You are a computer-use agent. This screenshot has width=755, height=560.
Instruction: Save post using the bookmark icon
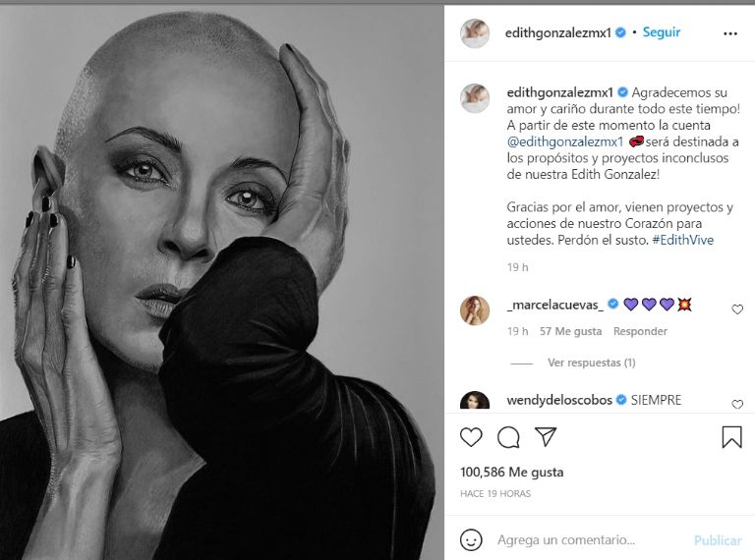(x=731, y=437)
